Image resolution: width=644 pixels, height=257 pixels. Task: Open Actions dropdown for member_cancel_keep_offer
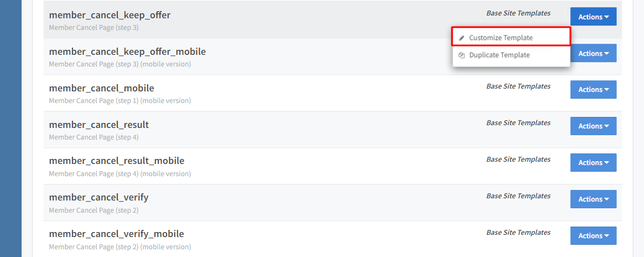[593, 17]
